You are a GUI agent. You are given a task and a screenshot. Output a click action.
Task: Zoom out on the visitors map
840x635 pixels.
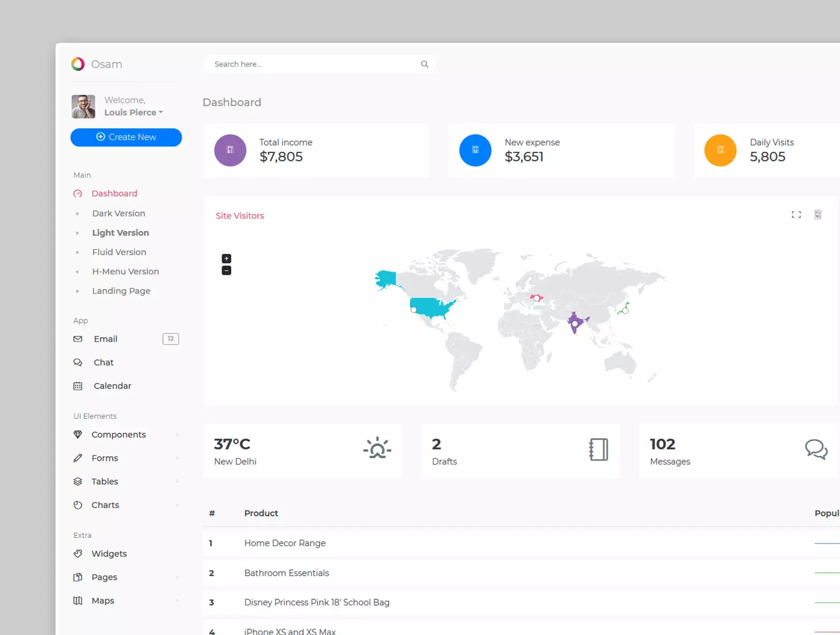click(x=226, y=270)
